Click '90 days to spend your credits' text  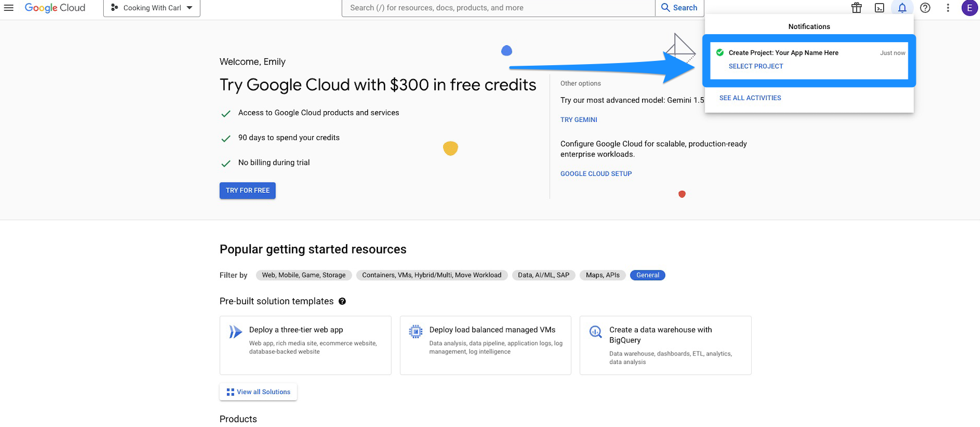pyautogui.click(x=289, y=138)
